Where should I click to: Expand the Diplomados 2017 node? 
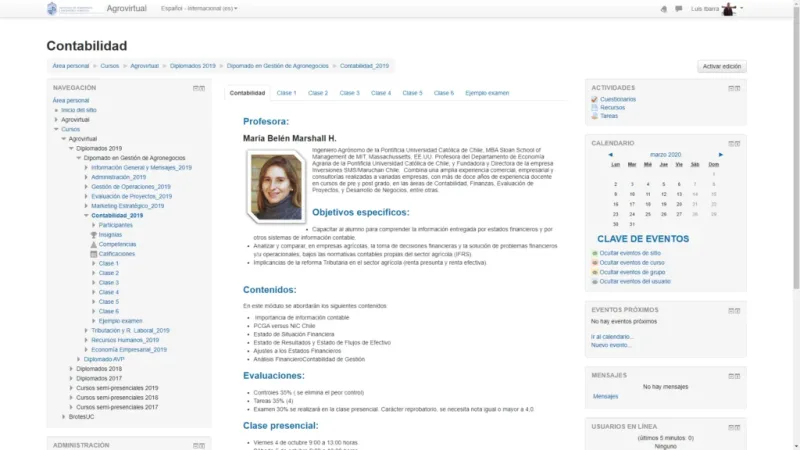[71, 379]
